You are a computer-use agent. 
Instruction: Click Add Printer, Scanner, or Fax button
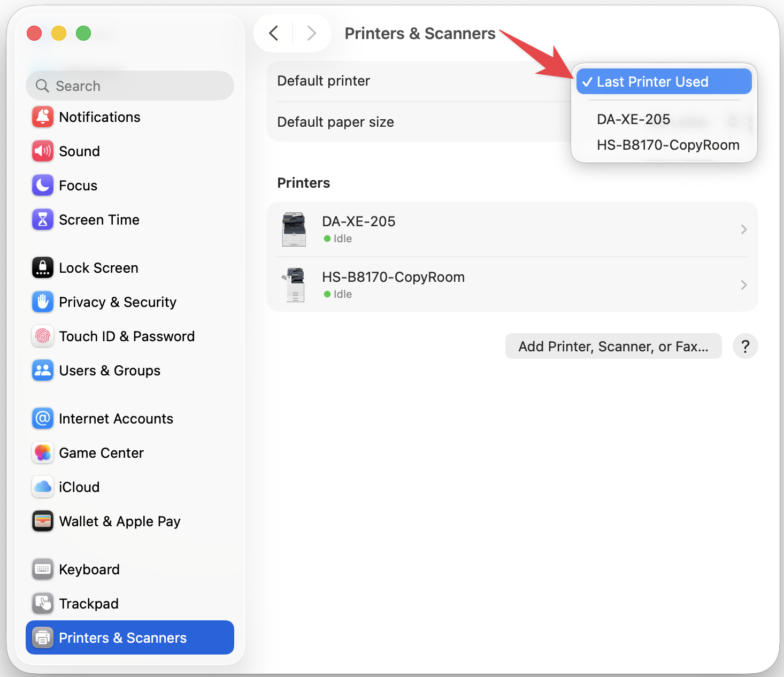(x=613, y=347)
